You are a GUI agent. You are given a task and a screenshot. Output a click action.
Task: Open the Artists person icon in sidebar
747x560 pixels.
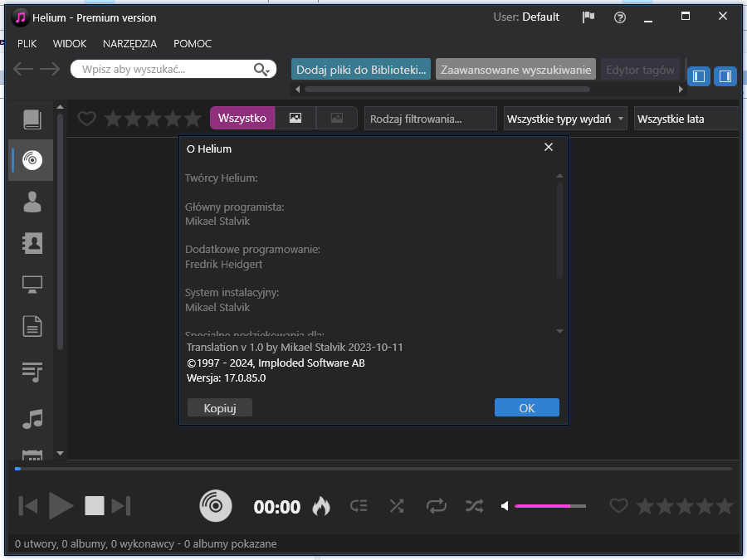[32, 202]
